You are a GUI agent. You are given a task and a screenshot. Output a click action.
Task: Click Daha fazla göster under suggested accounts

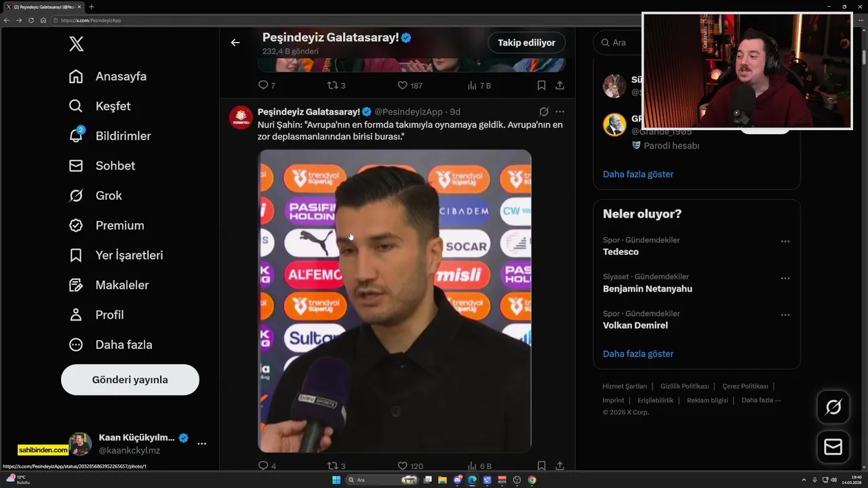tap(638, 174)
